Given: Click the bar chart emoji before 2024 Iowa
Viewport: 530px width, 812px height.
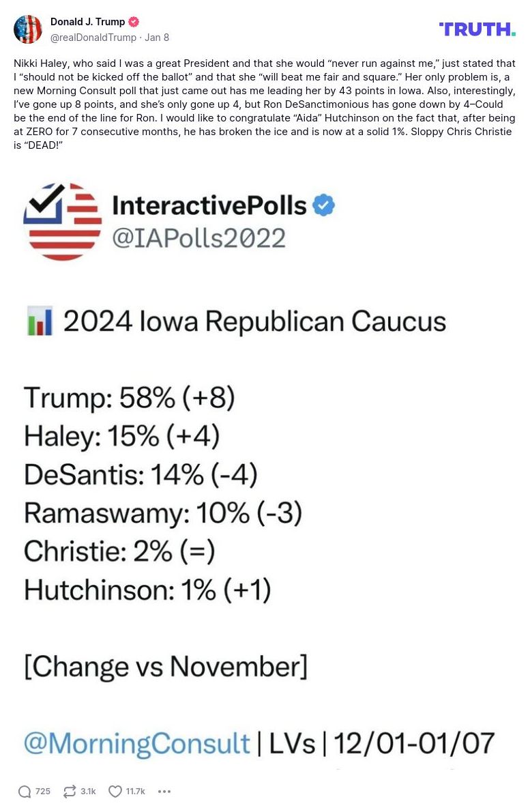Looking at the screenshot, I should click(40, 321).
